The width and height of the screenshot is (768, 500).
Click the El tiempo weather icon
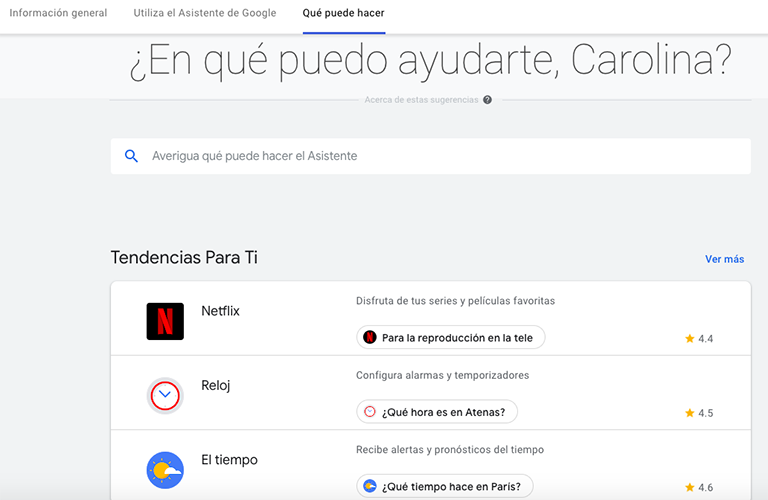click(x=165, y=469)
